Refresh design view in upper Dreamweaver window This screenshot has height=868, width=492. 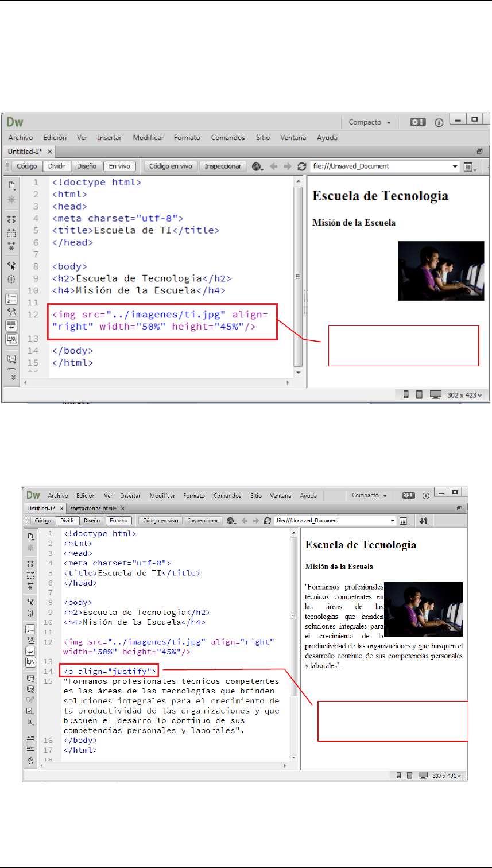point(301,166)
